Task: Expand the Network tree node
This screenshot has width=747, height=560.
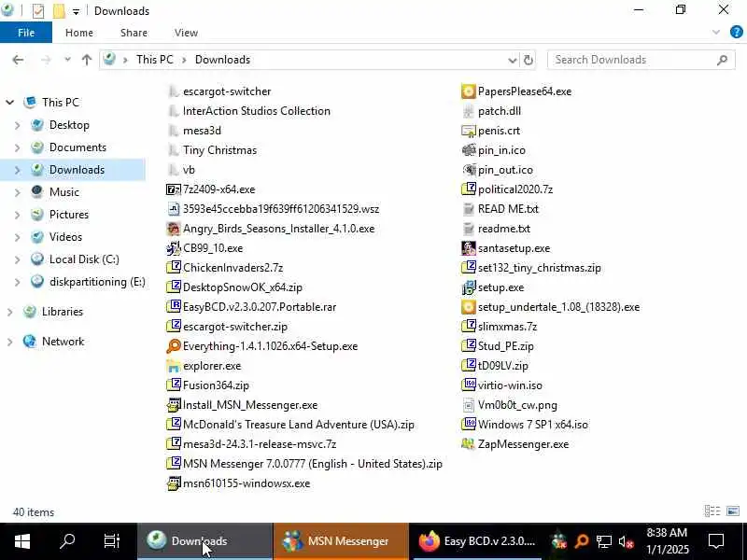Action: [9, 342]
